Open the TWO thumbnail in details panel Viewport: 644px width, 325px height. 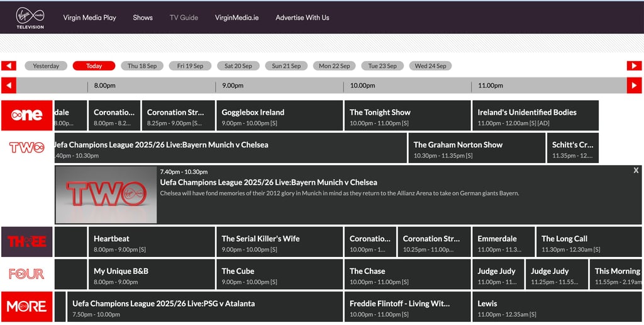coord(106,195)
